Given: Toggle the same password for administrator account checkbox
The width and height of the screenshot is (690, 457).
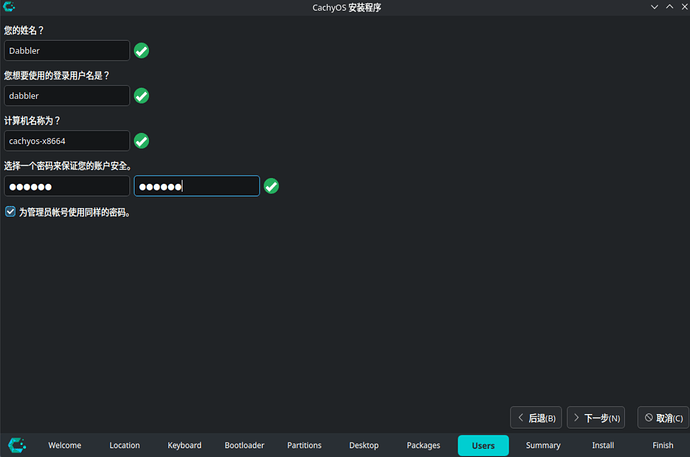Looking at the screenshot, I should tap(10, 212).
